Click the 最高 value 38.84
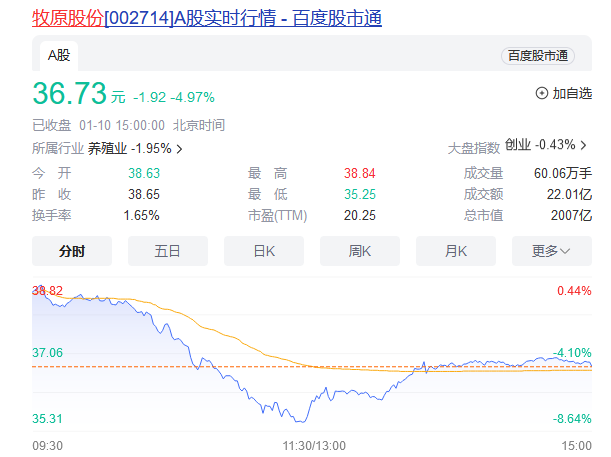The image size is (611, 457). click(x=360, y=173)
